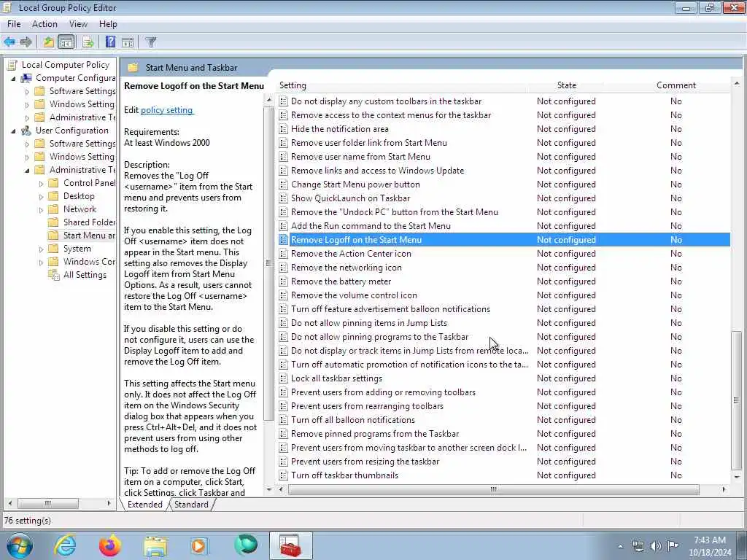Select Add the Run command to the Start Menu

(503, 226)
